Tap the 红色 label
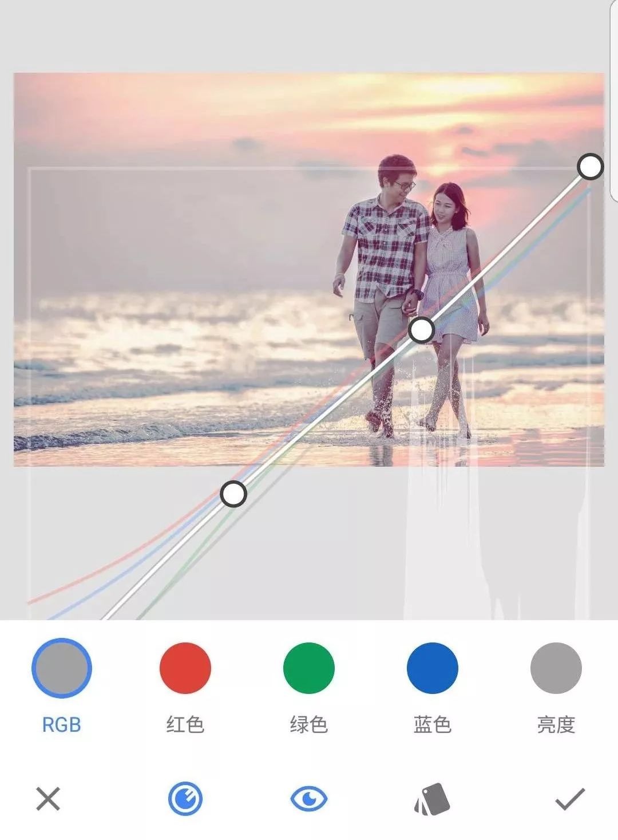This screenshot has width=618, height=840. click(185, 724)
